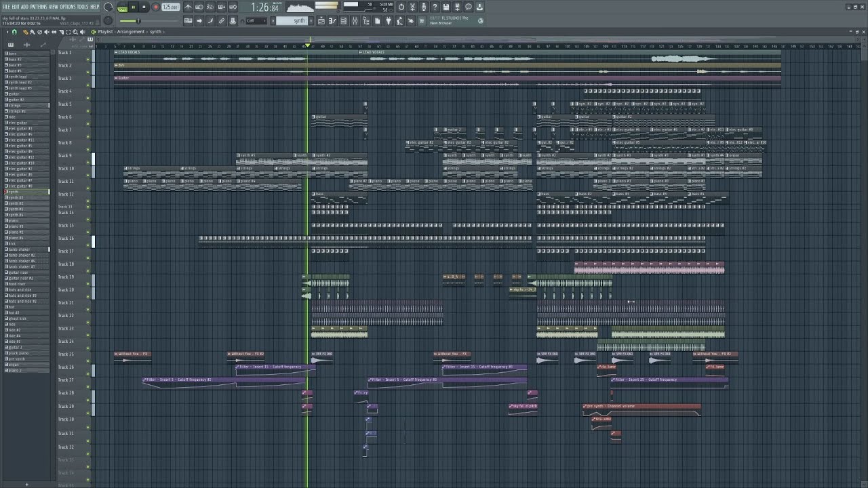Select the Playlist Mute tool
Image resolution: width=868 pixels, height=488 pixels.
47,32
